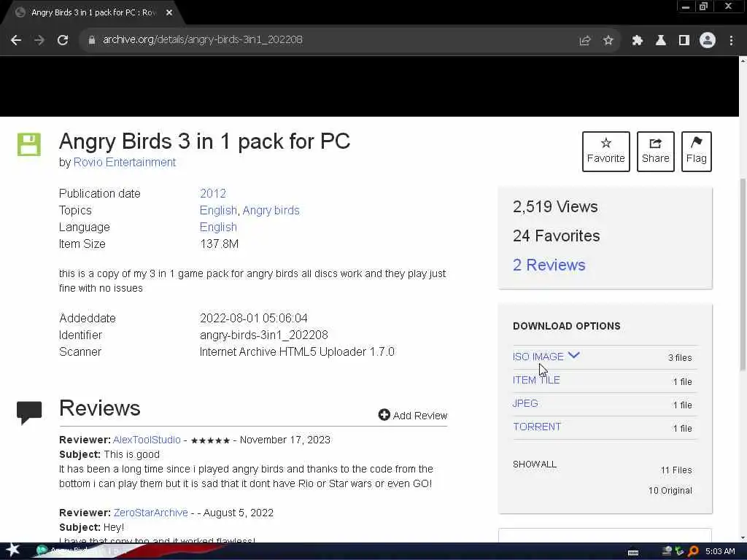
Task: Open the Chrome Labs flask icon
Action: click(x=661, y=41)
